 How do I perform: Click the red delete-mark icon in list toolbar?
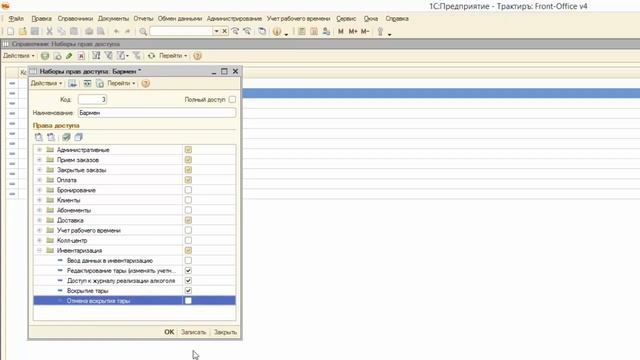point(81,56)
